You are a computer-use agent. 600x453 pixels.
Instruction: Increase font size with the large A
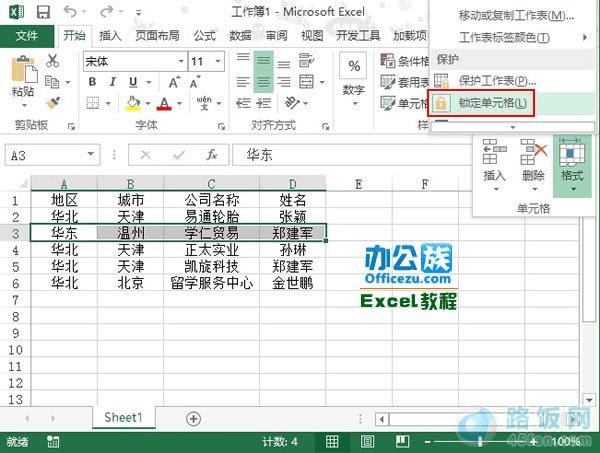tap(174, 82)
